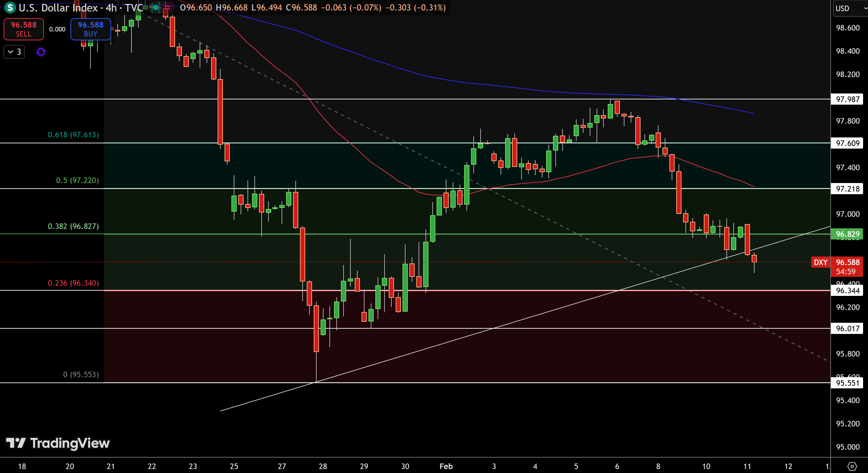The width and height of the screenshot is (868, 473).
Task: Click the U.S. Dollar Index symbol title
Action: point(58,8)
